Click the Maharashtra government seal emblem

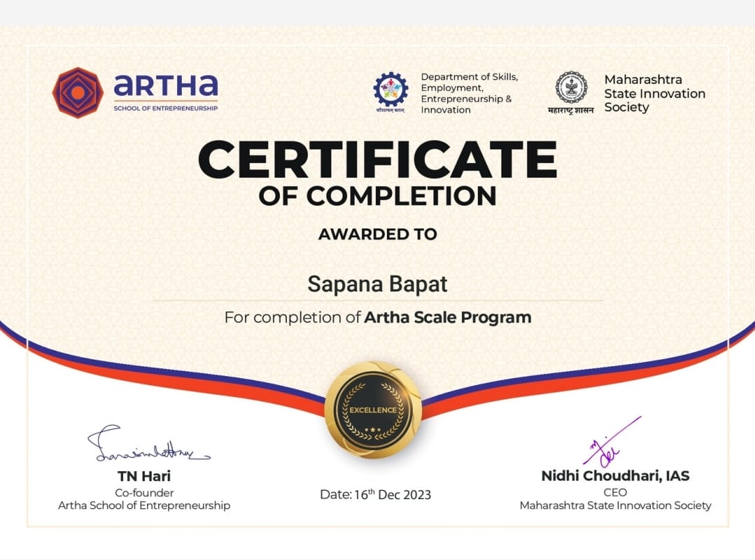point(572,87)
